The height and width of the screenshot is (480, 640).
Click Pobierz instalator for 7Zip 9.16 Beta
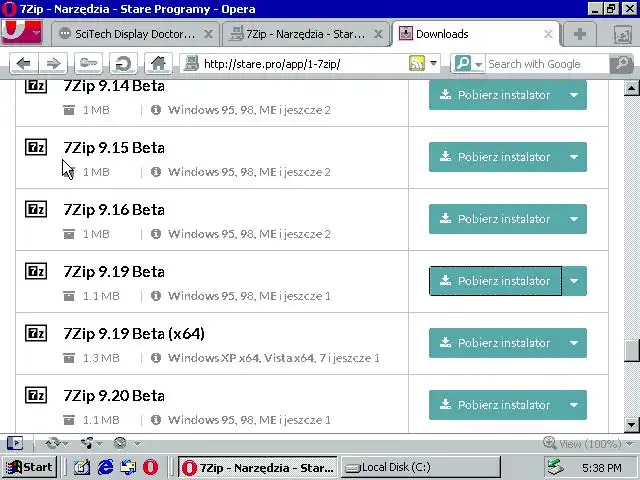(495, 219)
